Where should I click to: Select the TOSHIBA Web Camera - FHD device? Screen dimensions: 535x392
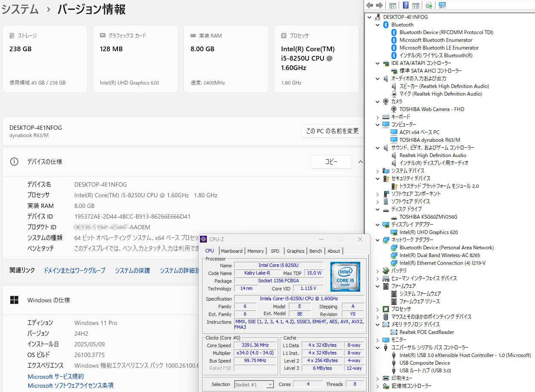[x=432, y=109]
